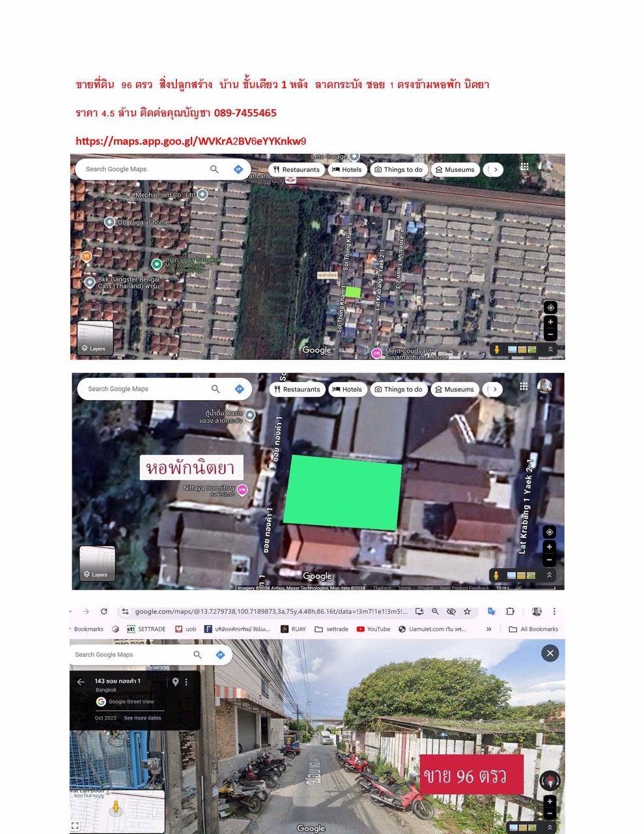Click See more dates in Street View
Screen dimensions: 644x834
142,718
